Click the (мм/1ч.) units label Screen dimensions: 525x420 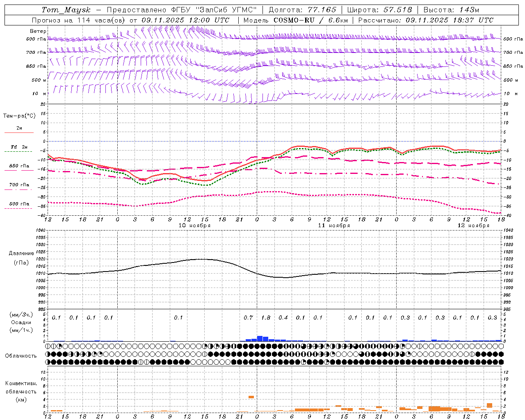pyautogui.click(x=21, y=330)
